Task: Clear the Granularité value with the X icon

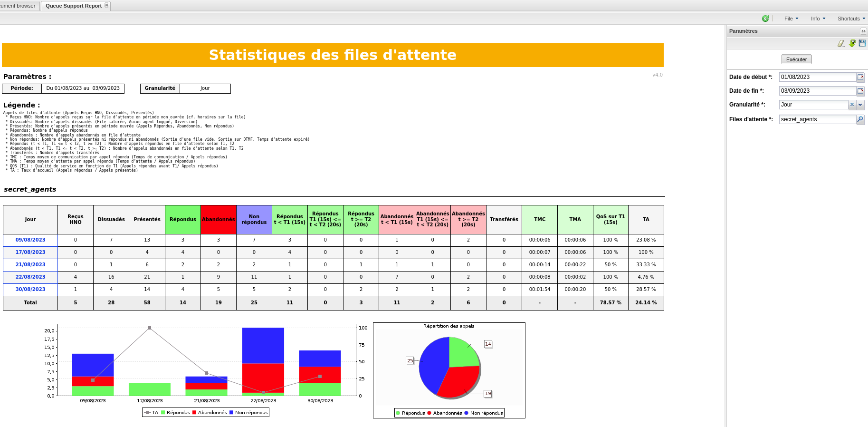Action: click(852, 105)
